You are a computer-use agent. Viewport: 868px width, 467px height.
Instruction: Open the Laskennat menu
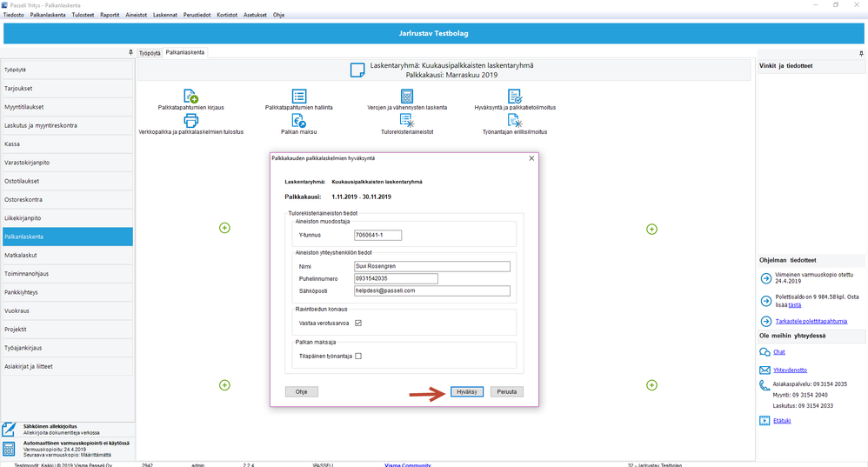(165, 15)
